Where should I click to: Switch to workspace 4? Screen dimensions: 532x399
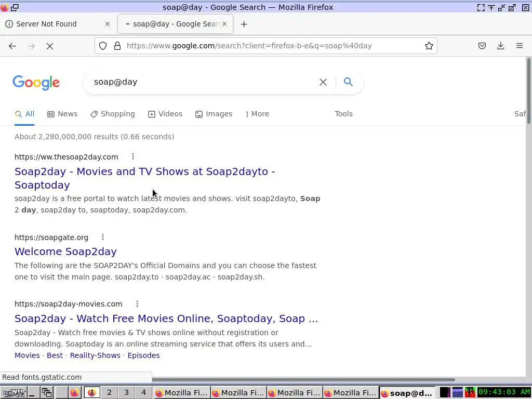pos(143,393)
